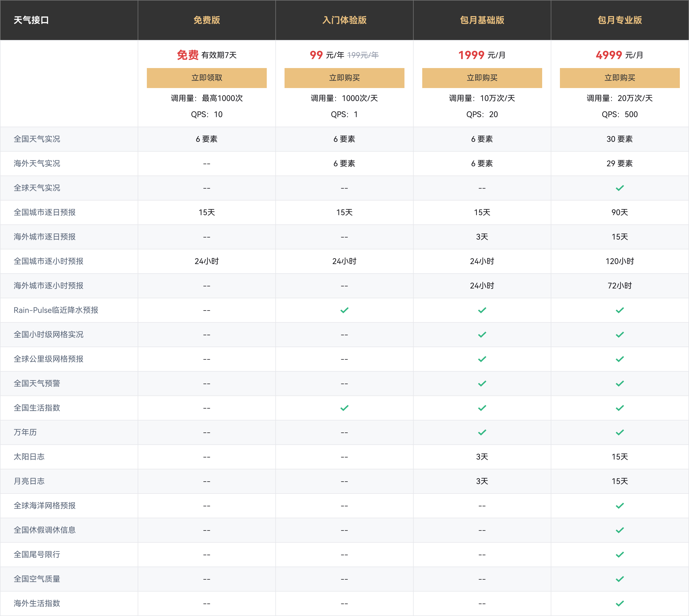The width and height of the screenshot is (689, 616).
Task: Click the 1999 元/月 price
Action: 482,55
